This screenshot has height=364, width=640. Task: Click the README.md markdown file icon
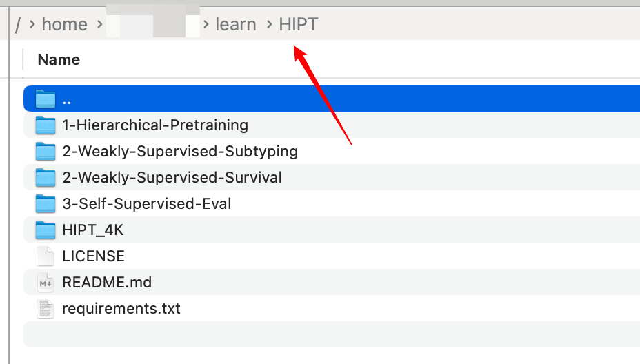(x=46, y=283)
